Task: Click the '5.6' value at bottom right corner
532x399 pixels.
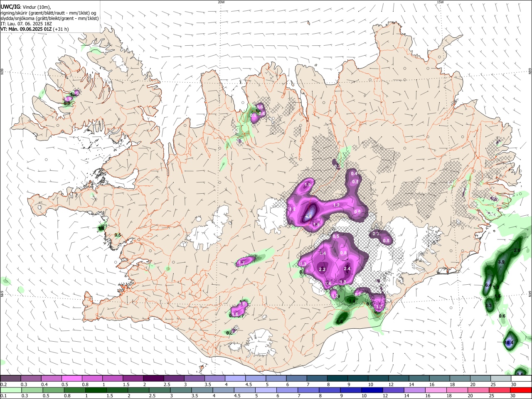Action: (520, 374)
